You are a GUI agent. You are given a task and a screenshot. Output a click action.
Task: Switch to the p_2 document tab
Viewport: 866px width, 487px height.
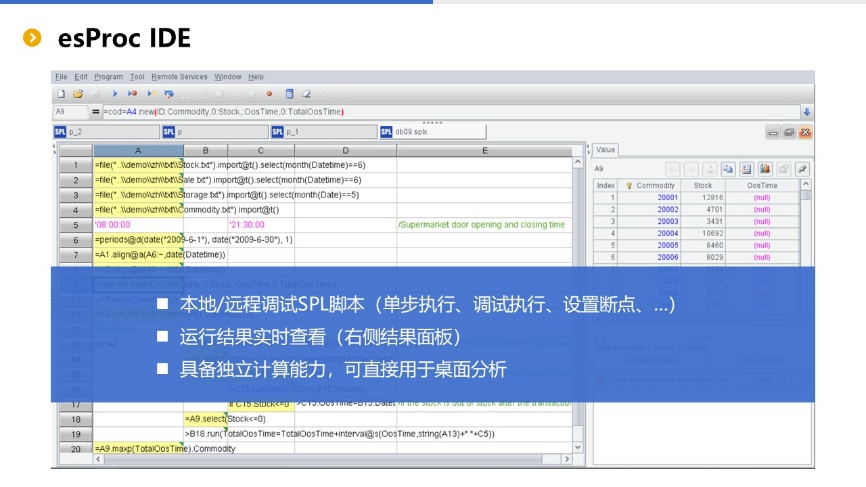click(x=107, y=132)
